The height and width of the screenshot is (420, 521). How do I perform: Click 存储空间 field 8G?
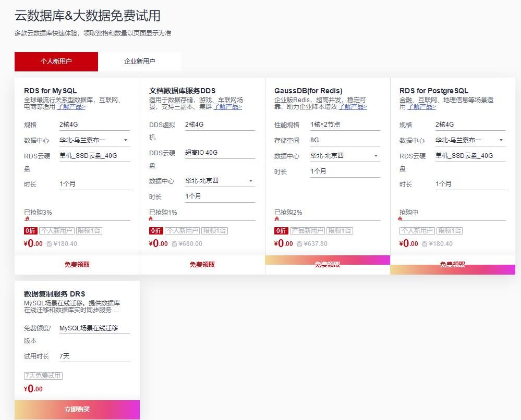click(x=345, y=141)
